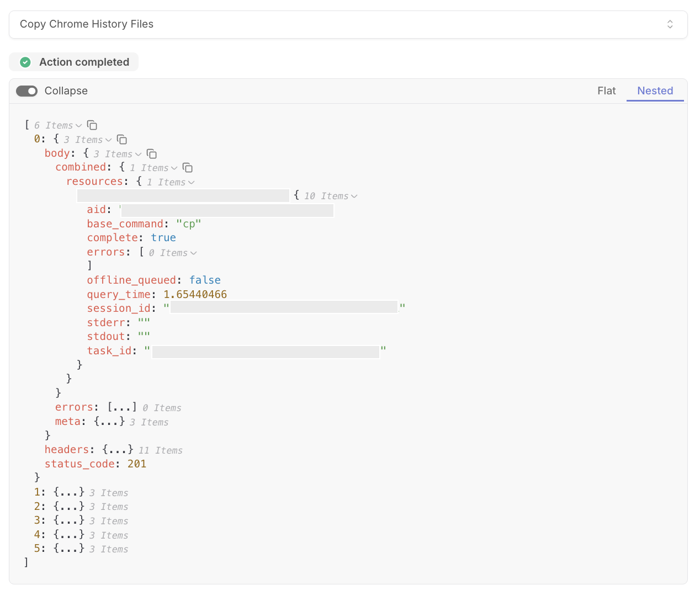Screen dimensions: 700x596
Task: Collapse the combined 1 Items chevron
Action: coord(174,168)
